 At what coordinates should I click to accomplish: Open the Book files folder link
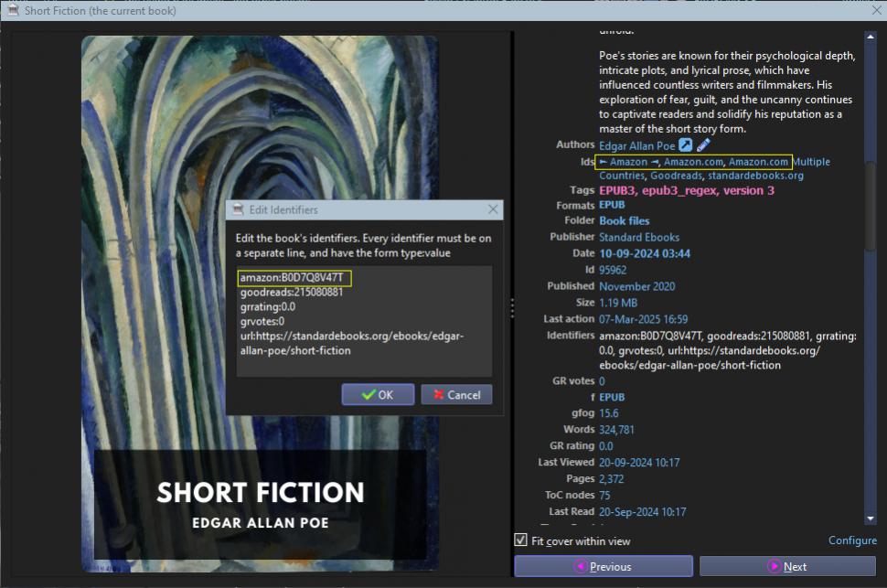click(x=624, y=220)
